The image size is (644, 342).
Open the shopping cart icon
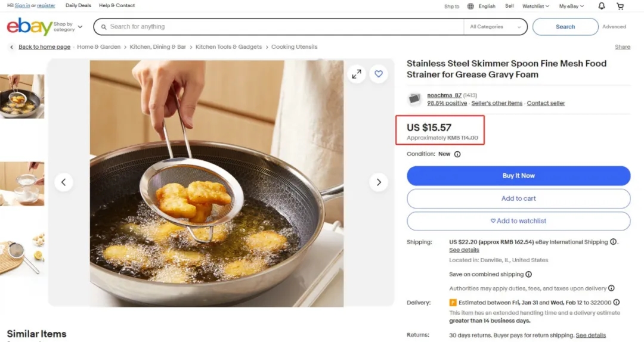point(620,6)
